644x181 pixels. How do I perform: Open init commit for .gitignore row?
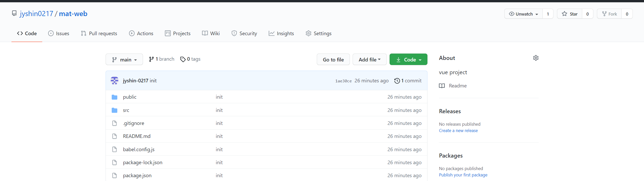pyautogui.click(x=219, y=123)
